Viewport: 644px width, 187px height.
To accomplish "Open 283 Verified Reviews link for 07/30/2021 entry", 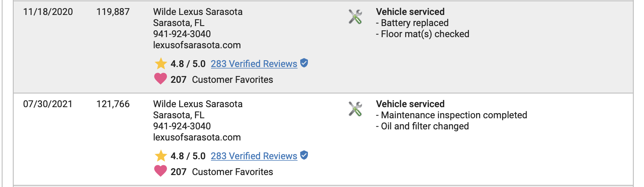I will point(254,156).
